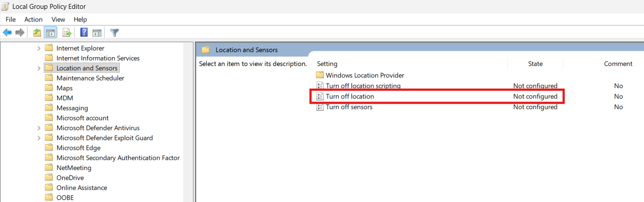Click the Up one level folder icon
644x202 pixels.
37,32
